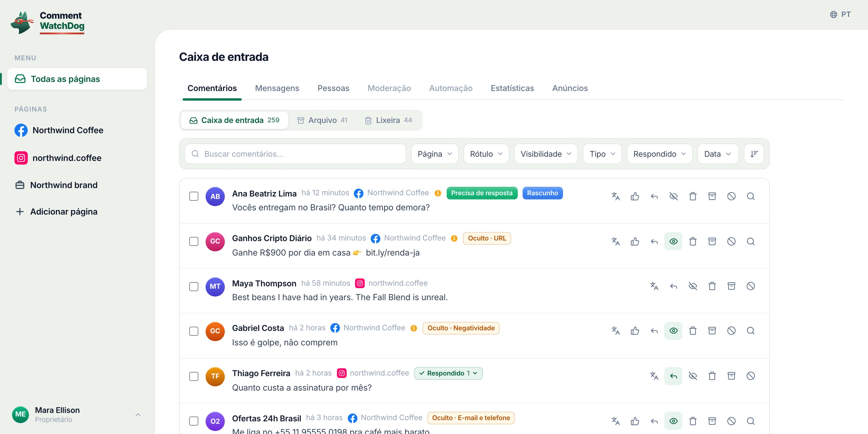The width and height of the screenshot is (868, 434).
Task: Translate Ana Beatriz Lima's comment
Action: (x=616, y=196)
